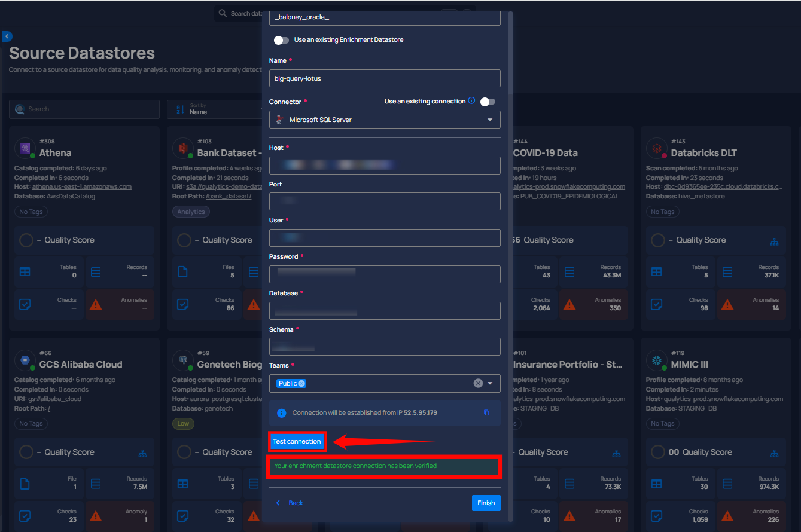Open the athena.us-east-1.amazonaws.com host link
Image resolution: width=801 pixels, height=532 pixels.
pyautogui.click(x=82, y=186)
